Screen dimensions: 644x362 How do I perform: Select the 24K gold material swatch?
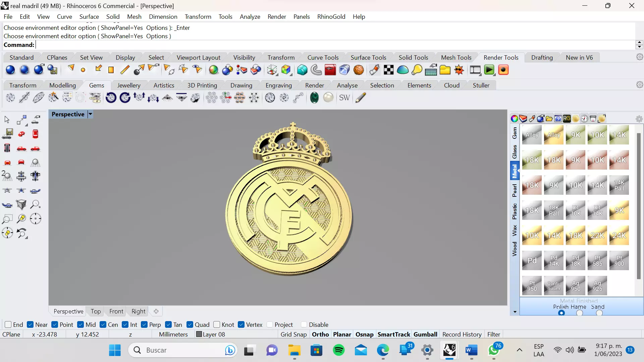619,235
